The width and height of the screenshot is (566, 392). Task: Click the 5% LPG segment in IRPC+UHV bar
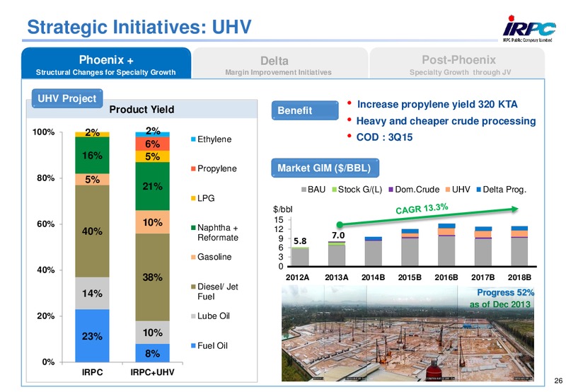click(152, 156)
